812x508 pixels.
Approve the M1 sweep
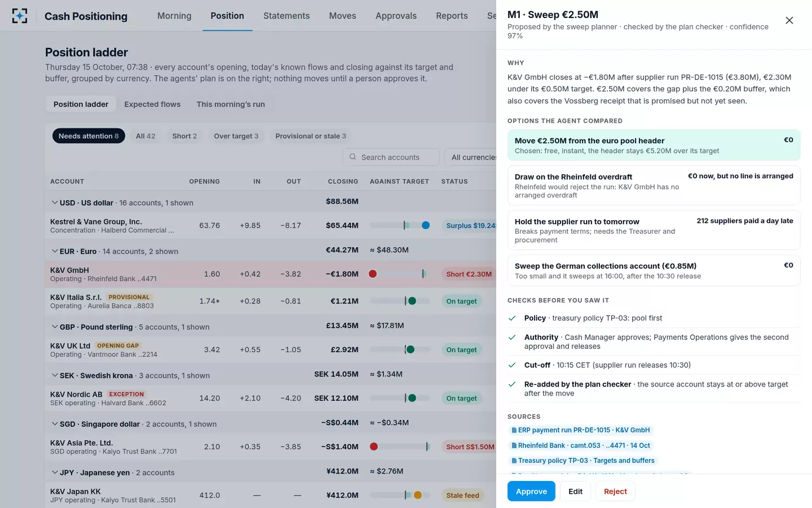(531, 492)
